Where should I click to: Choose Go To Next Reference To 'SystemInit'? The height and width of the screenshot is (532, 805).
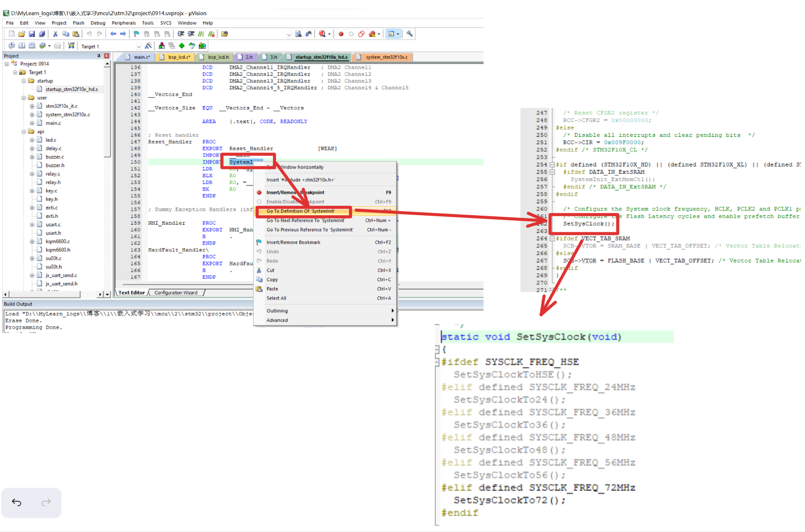(325, 221)
